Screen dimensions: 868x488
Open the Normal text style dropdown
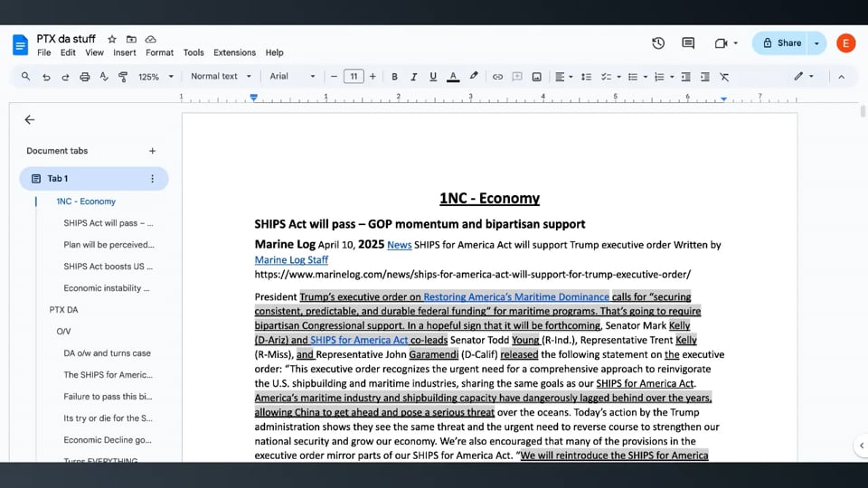pos(221,76)
